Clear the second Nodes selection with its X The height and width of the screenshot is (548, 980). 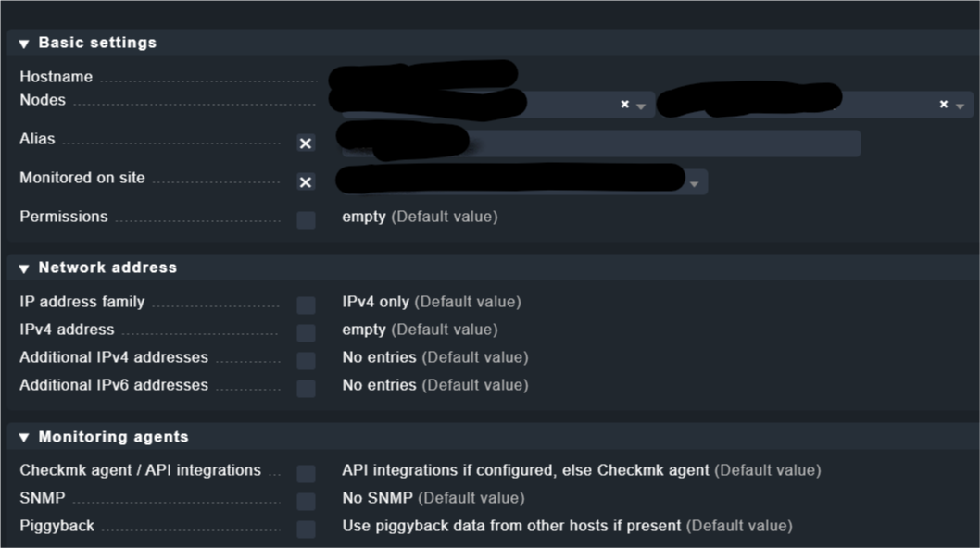pyautogui.click(x=943, y=105)
